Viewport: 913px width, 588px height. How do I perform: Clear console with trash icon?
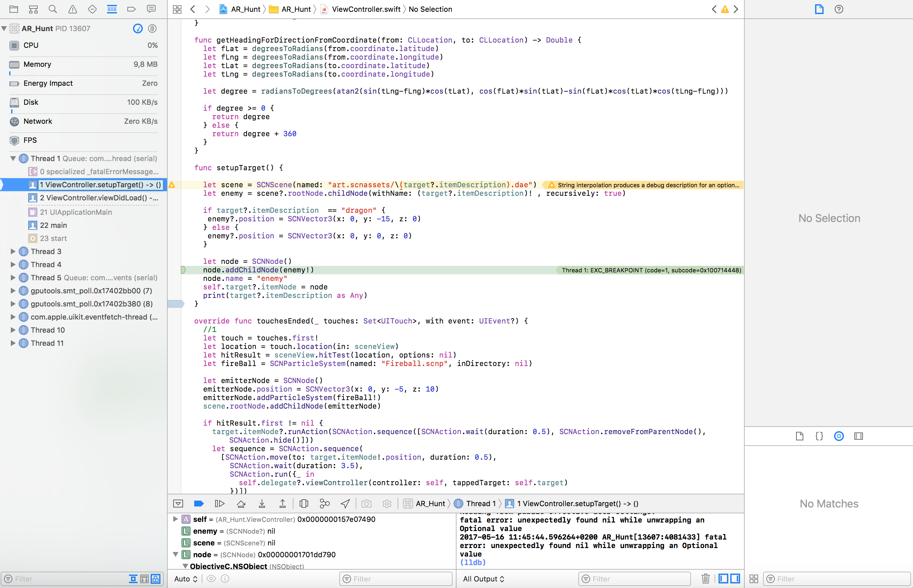pyautogui.click(x=705, y=579)
